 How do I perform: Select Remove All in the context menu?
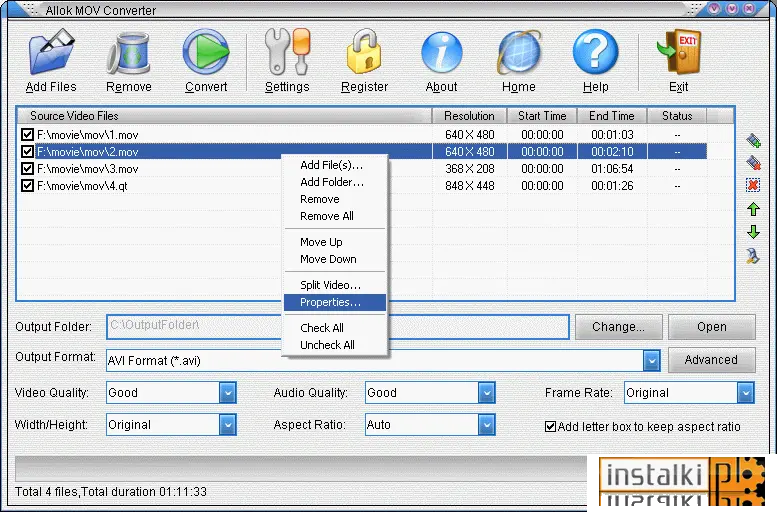tap(334, 216)
